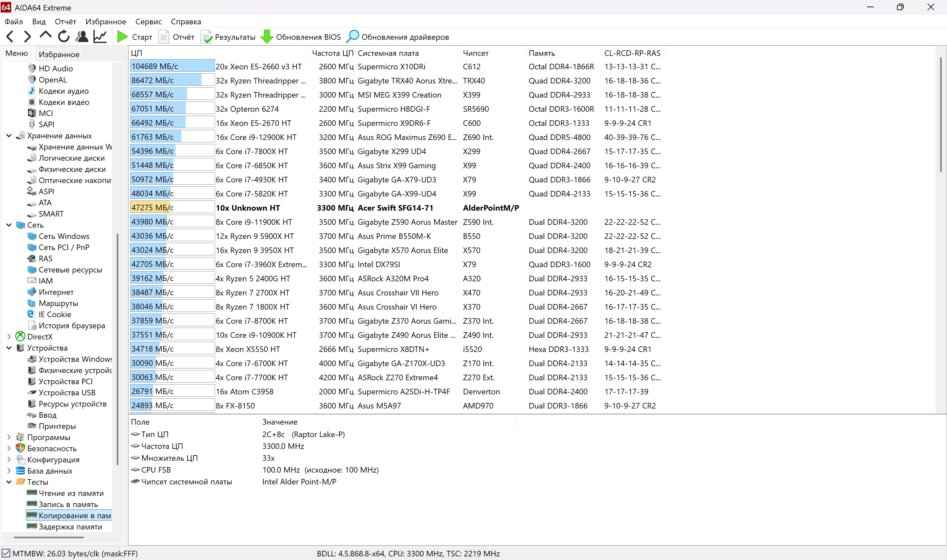The width and height of the screenshot is (947, 560).
Task: Click the user profile toolbar icon
Action: tap(82, 36)
